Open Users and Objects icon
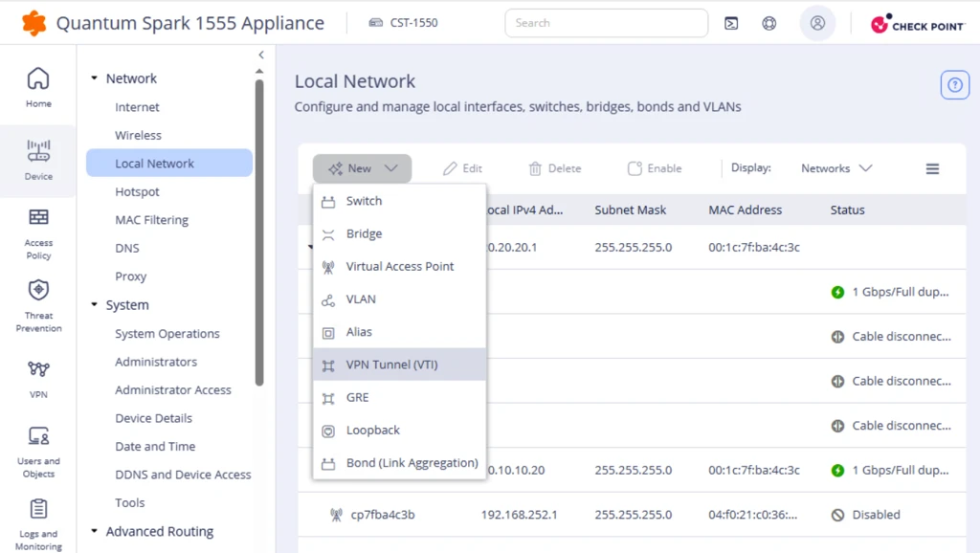This screenshot has height=553, width=980. click(38, 435)
